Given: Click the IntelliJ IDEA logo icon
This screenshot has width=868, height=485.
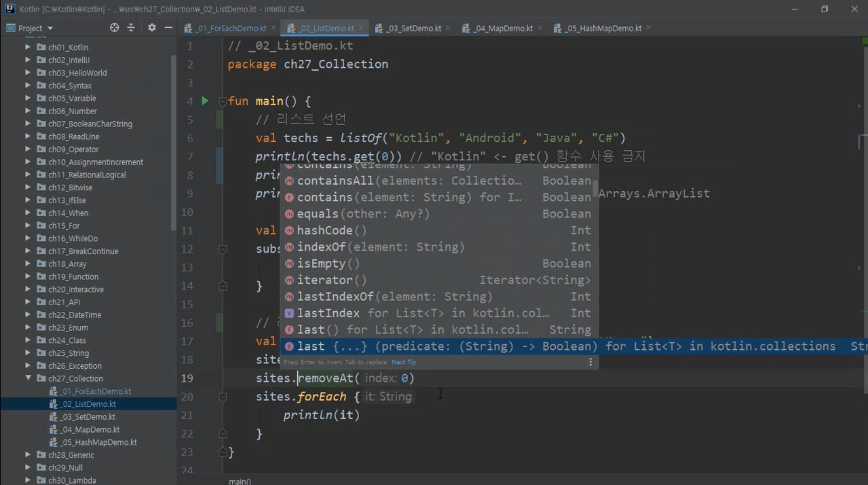Looking at the screenshot, I should [x=10, y=9].
